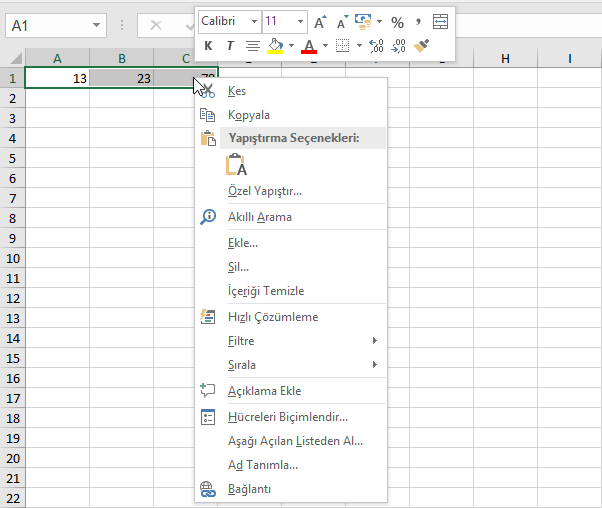The height and width of the screenshot is (508, 602).
Task: Decrease font size icon
Action: click(342, 22)
